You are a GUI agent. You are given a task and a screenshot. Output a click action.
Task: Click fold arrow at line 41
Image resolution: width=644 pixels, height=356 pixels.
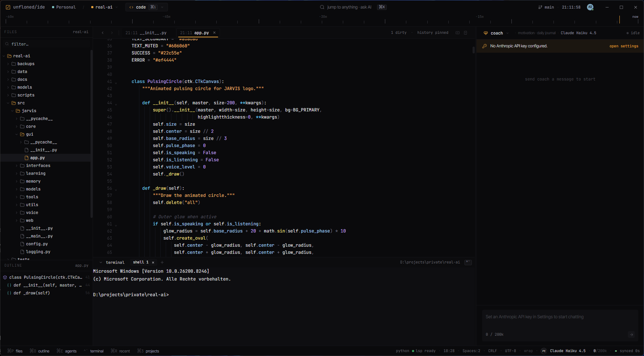[x=116, y=83]
